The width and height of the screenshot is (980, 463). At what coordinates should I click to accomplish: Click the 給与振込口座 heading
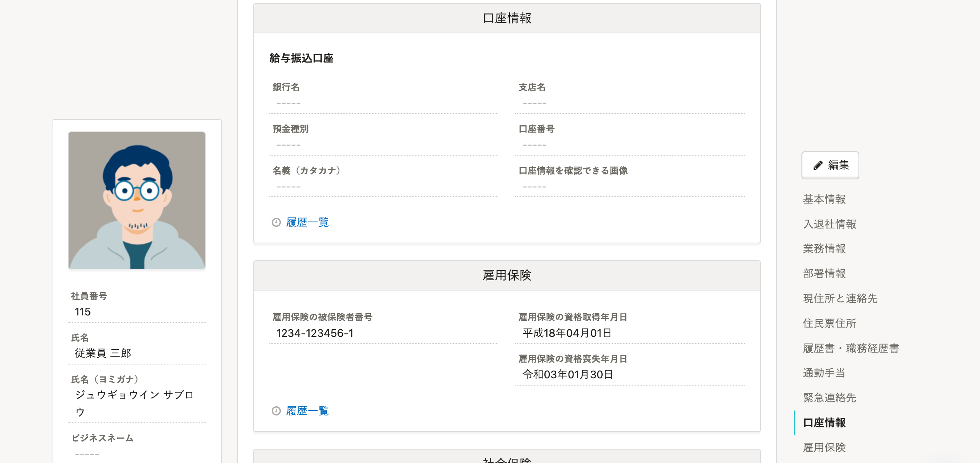(x=302, y=58)
